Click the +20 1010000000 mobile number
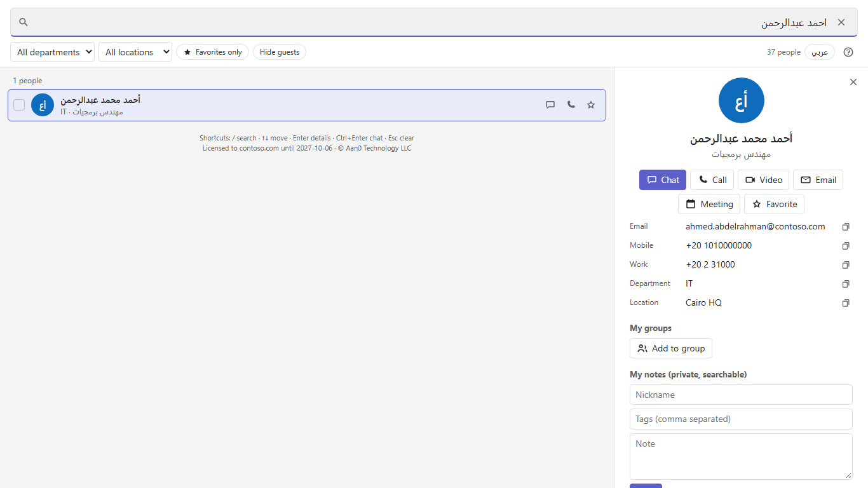Screen dimensions: 868x488 click(719, 245)
